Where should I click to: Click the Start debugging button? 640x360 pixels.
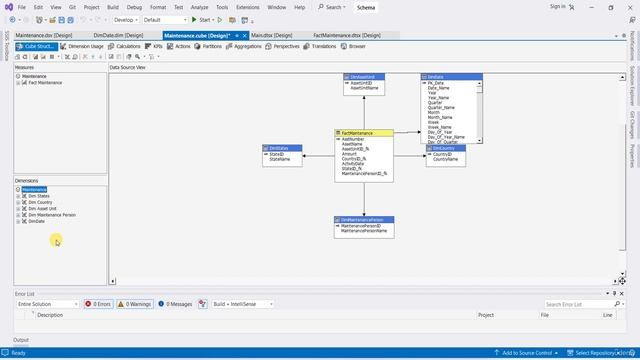(x=202, y=20)
